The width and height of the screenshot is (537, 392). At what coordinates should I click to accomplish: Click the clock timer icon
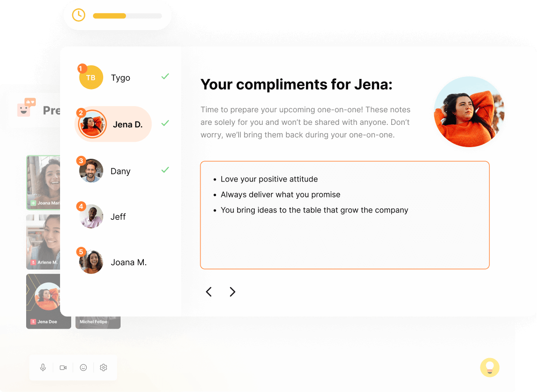[x=78, y=15]
